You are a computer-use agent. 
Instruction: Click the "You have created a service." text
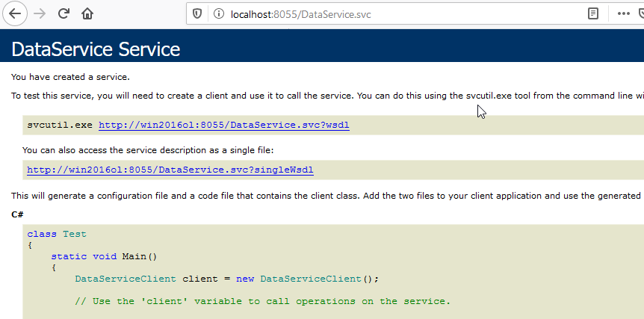(71, 76)
